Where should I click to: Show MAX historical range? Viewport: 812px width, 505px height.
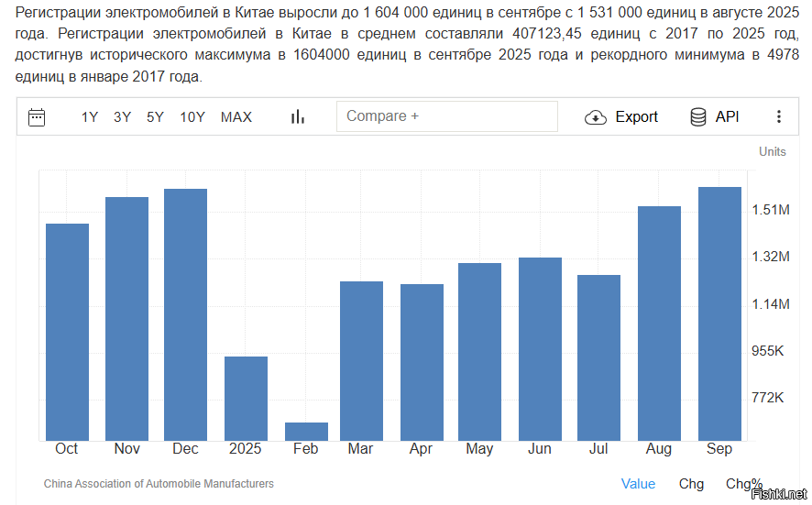pyautogui.click(x=236, y=117)
